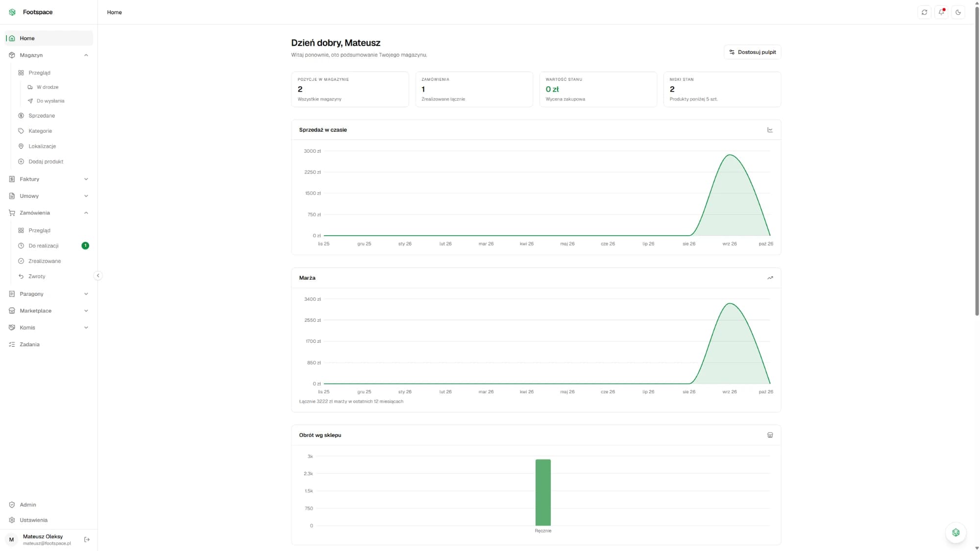The width and height of the screenshot is (980, 551).
Task: Open Ustawienia settings
Action: pyautogui.click(x=49, y=520)
